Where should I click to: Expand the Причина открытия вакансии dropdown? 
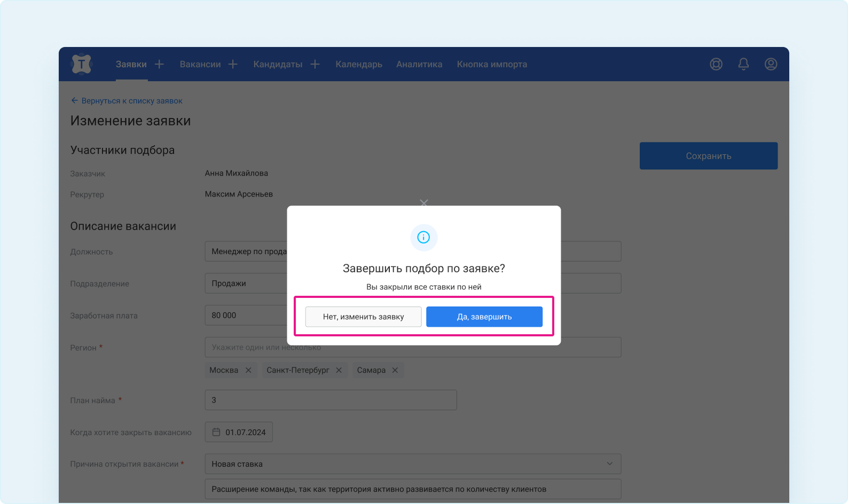(x=610, y=463)
